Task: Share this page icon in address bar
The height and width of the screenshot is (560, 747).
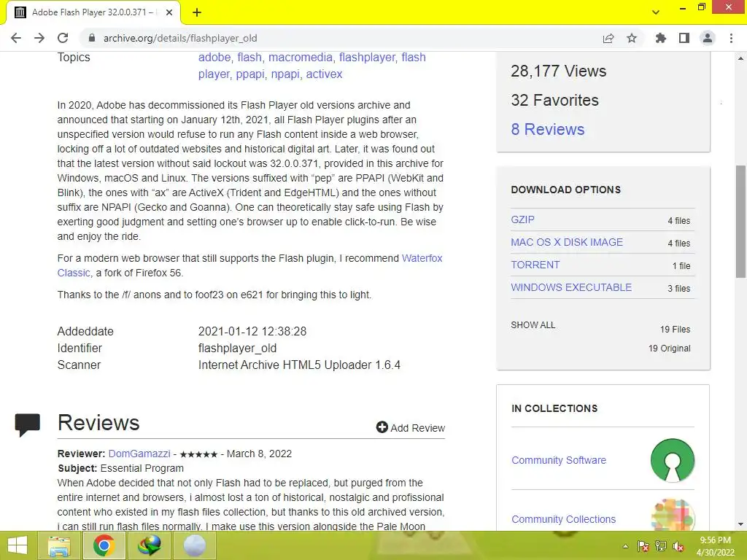Action: [608, 38]
